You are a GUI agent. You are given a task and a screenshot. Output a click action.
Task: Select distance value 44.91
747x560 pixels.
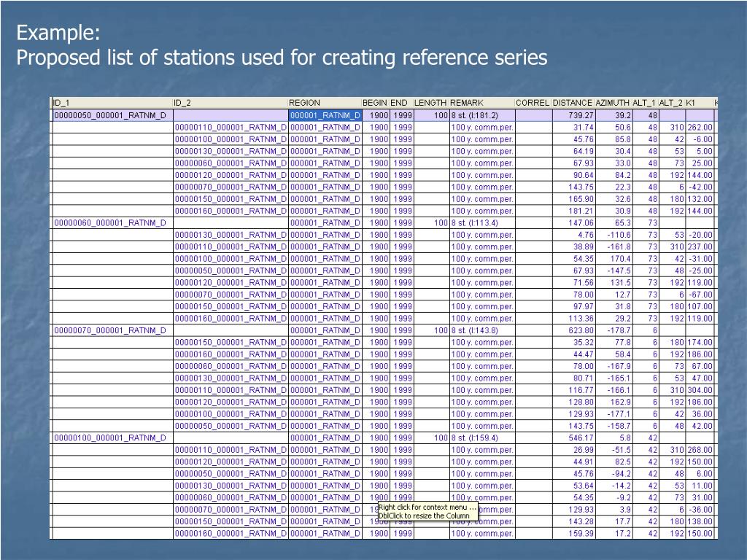(573, 462)
